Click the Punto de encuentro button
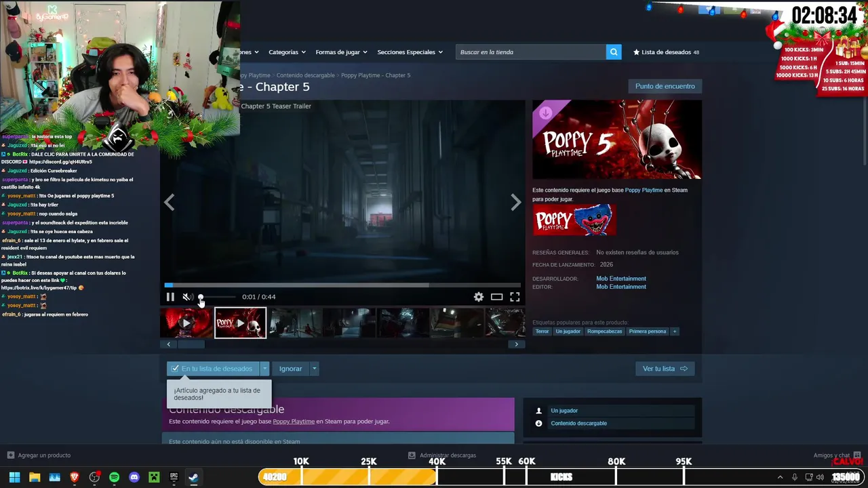 point(665,86)
